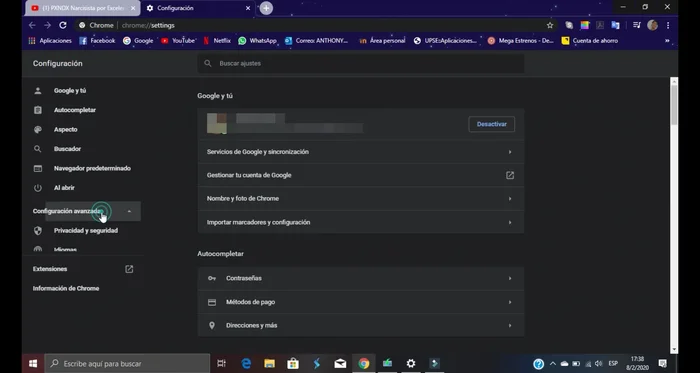Click the browser back arrow

click(32, 25)
